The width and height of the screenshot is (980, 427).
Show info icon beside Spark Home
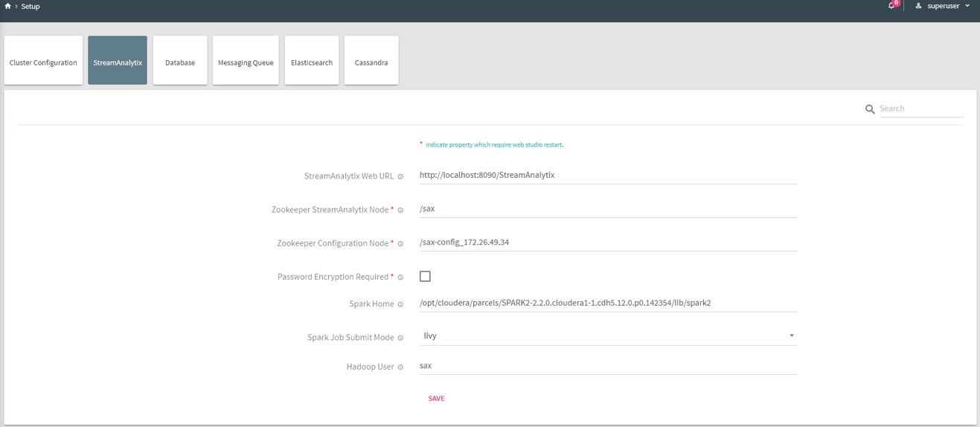(400, 304)
